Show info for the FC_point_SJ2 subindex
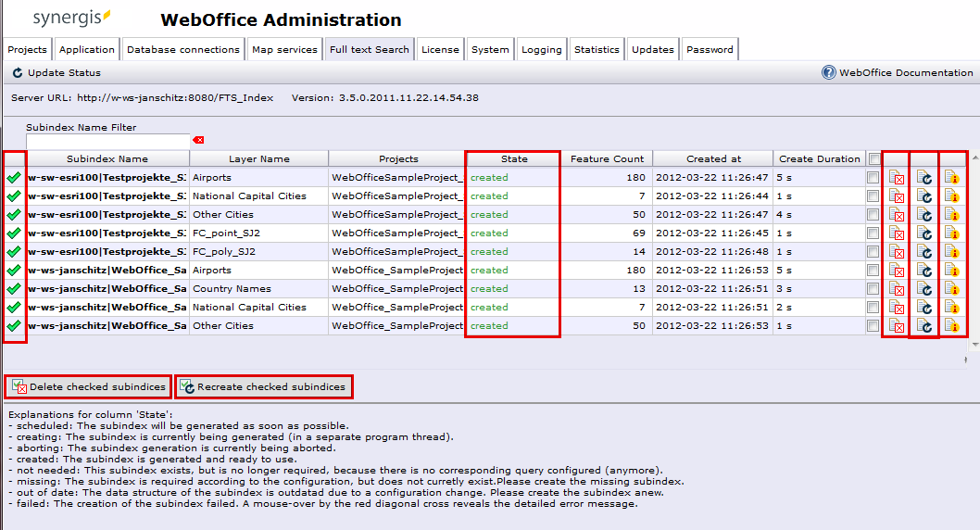This screenshot has height=530, width=980. [x=951, y=233]
